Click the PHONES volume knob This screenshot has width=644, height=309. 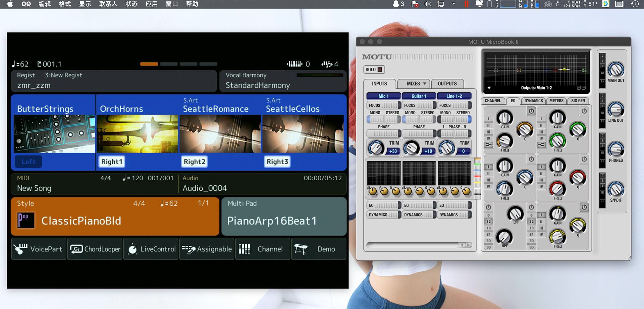pos(616,149)
